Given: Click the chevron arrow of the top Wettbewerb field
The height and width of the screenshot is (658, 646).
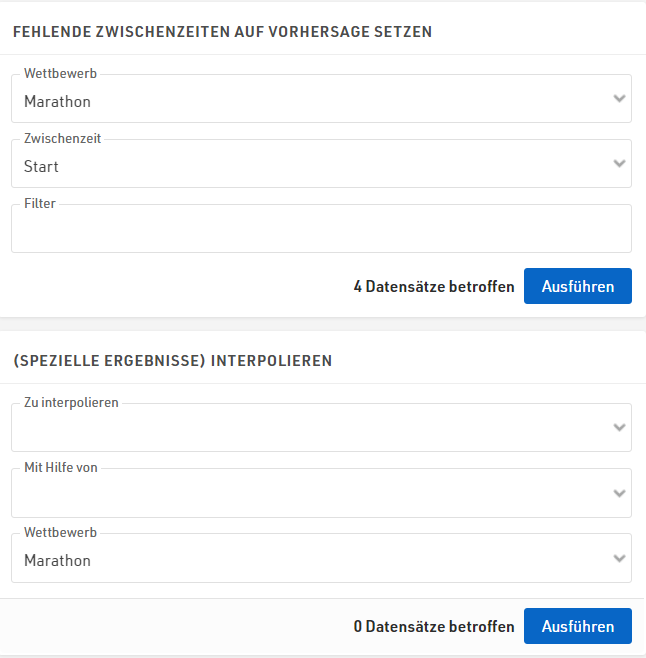Looking at the screenshot, I should [620, 99].
